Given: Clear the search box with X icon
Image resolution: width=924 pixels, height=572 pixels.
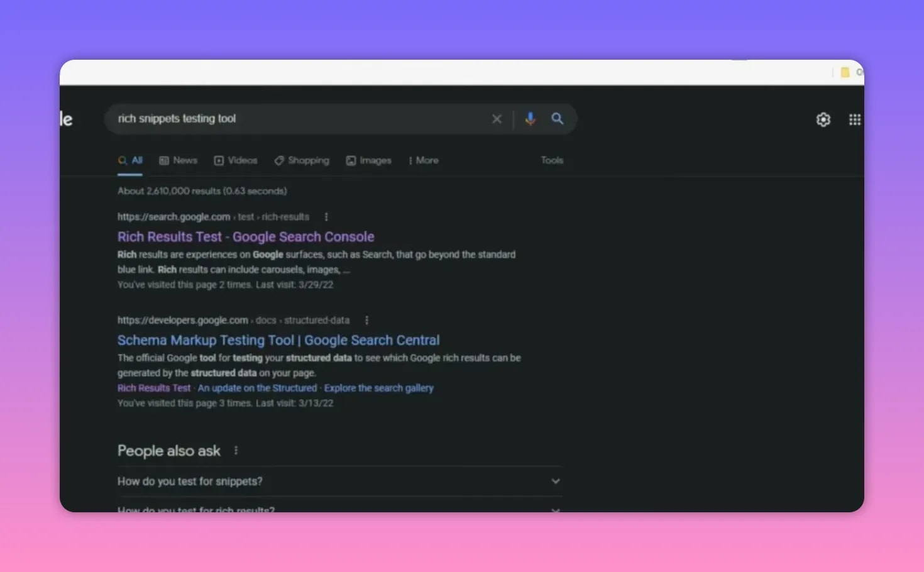Looking at the screenshot, I should pos(497,119).
